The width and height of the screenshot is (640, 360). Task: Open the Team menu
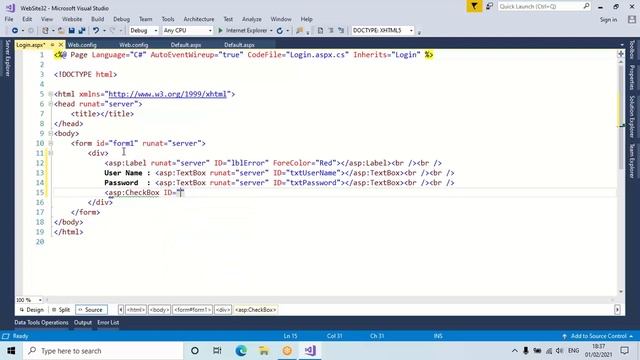pos(145,19)
